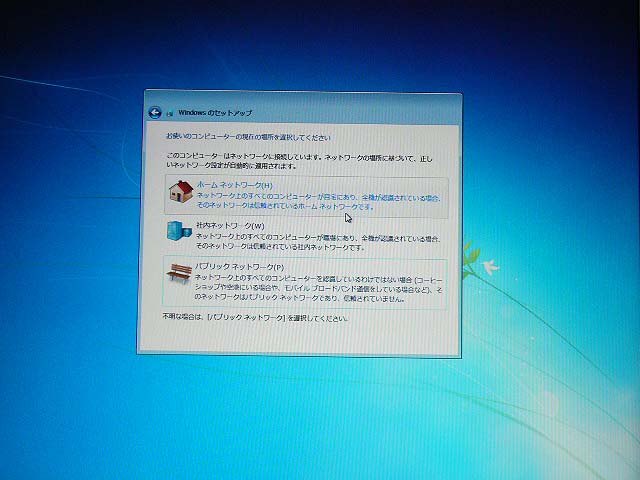Click the small Windows setup title icon

coord(170,113)
